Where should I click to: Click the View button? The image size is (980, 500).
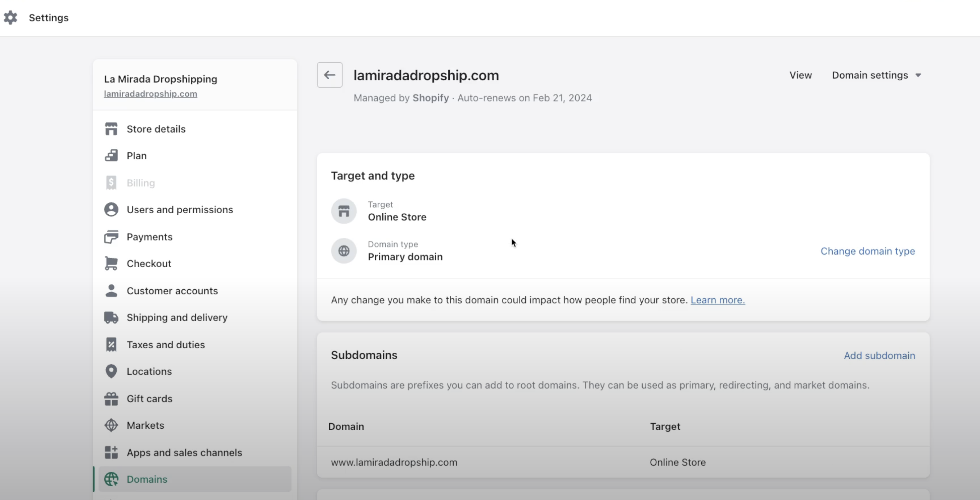click(800, 75)
